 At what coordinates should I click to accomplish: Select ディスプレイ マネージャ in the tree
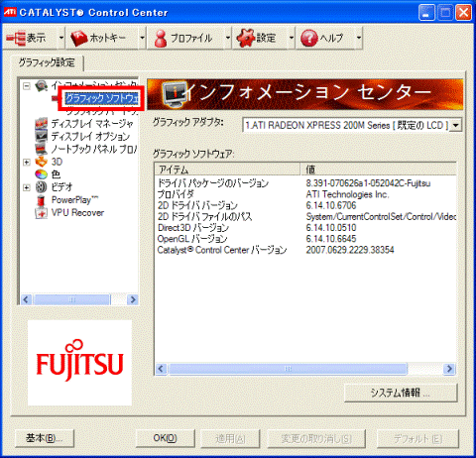point(92,124)
